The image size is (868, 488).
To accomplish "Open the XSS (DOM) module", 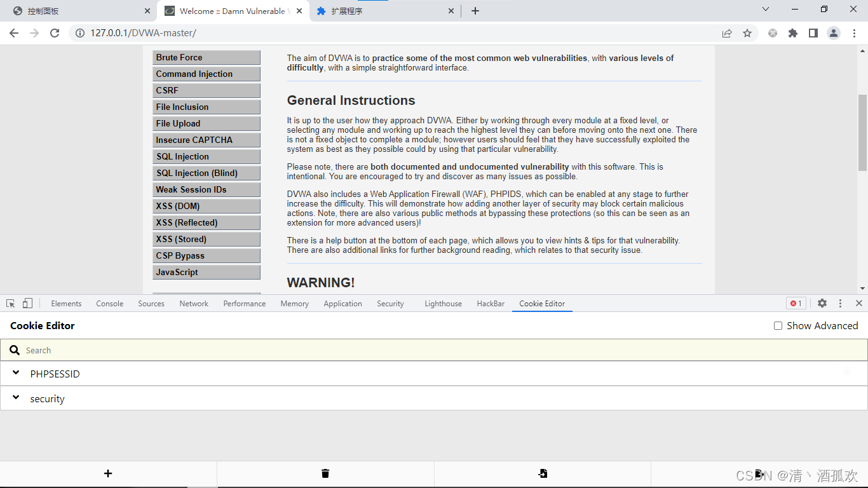I will (x=207, y=206).
